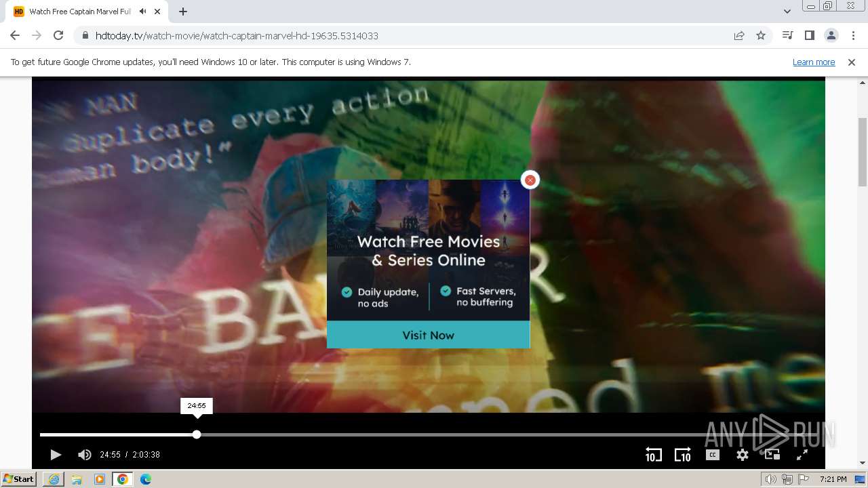Open the Chrome three-dot menu
Viewport: 868px width, 488px height.
[853, 35]
